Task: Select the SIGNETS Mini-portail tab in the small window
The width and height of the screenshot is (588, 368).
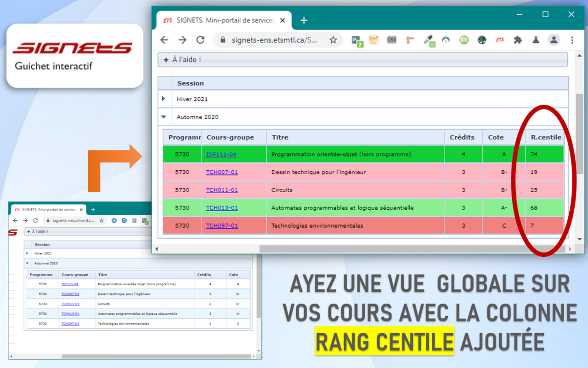Action: (48, 209)
